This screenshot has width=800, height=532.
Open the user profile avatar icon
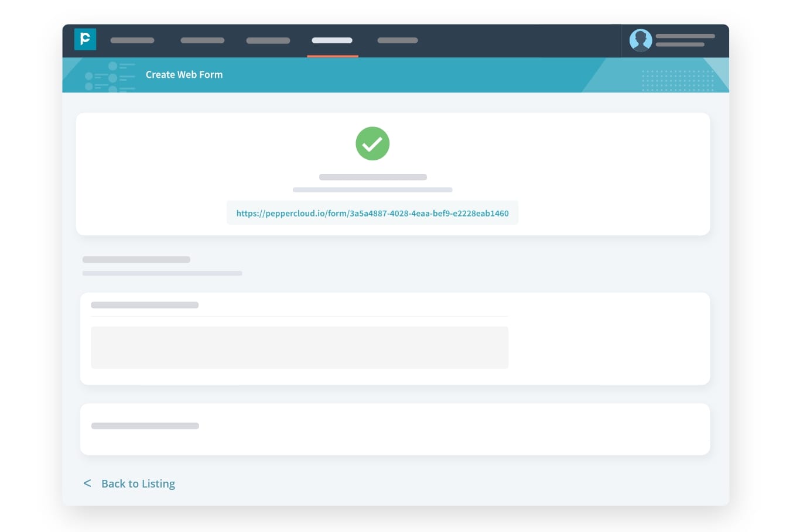[641, 40]
